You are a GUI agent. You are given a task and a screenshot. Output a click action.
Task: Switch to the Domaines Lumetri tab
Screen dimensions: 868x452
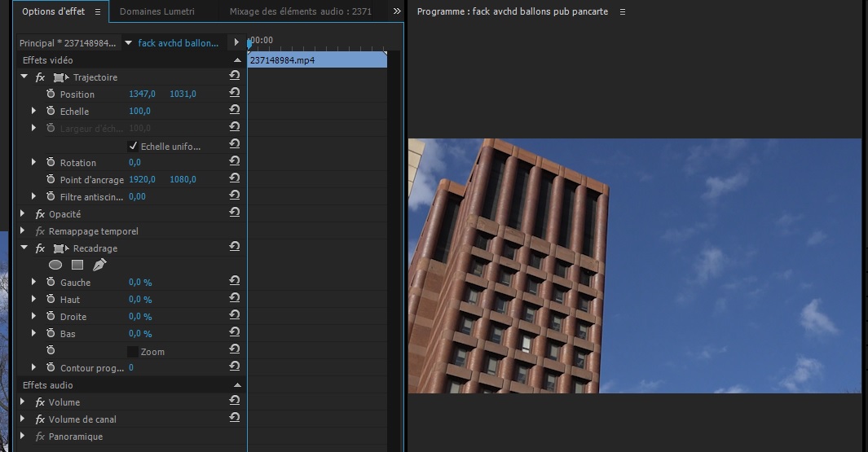click(157, 12)
